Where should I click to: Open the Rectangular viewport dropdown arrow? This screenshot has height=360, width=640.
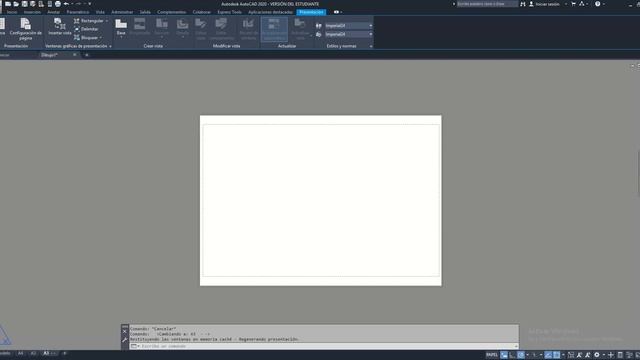tap(107, 21)
